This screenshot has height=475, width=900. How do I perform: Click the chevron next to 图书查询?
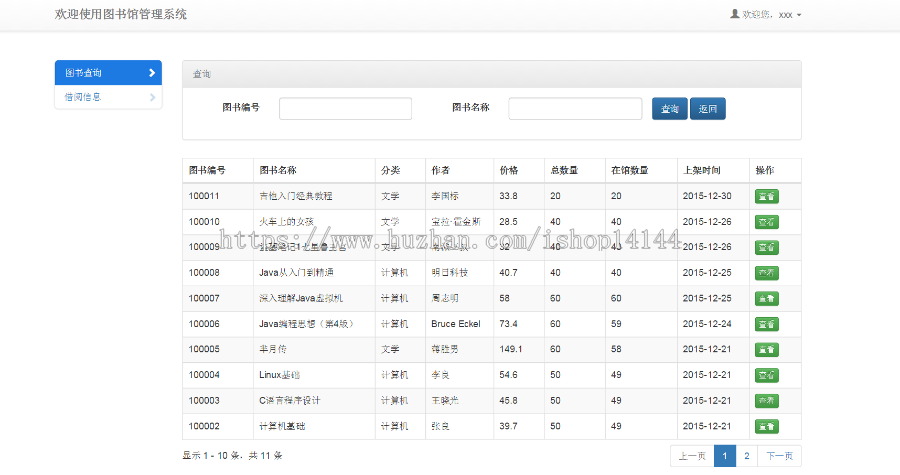[x=152, y=73]
